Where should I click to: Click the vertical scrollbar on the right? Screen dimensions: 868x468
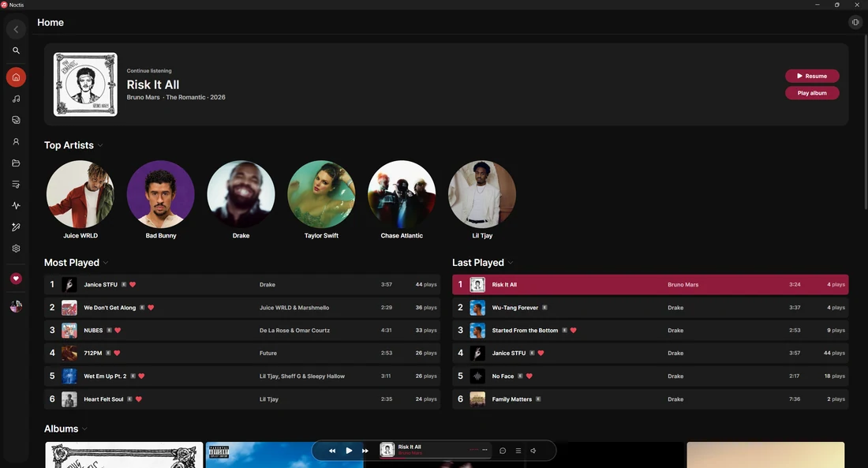click(x=865, y=122)
